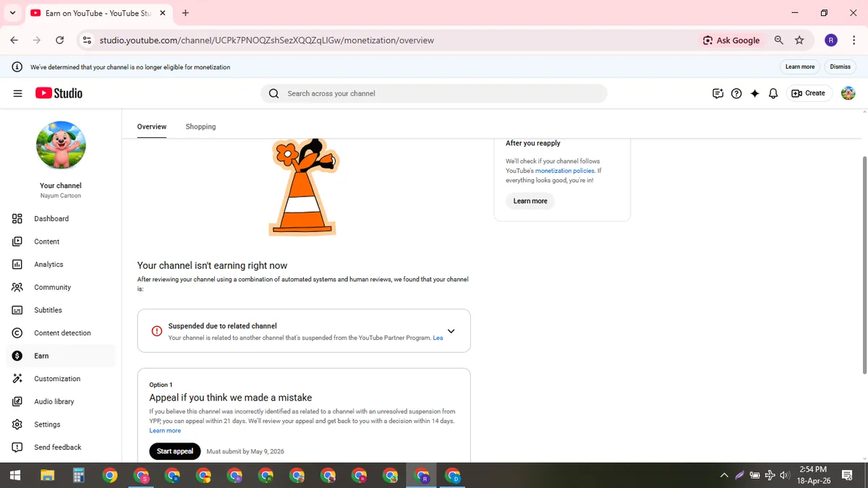Open the account avatar in the Studio header
868x488 pixels.
tap(848, 93)
